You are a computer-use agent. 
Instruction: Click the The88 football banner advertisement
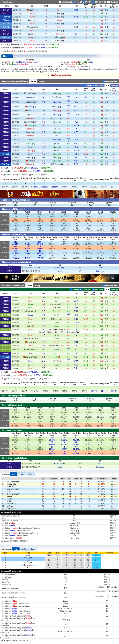[x=59, y=194]
